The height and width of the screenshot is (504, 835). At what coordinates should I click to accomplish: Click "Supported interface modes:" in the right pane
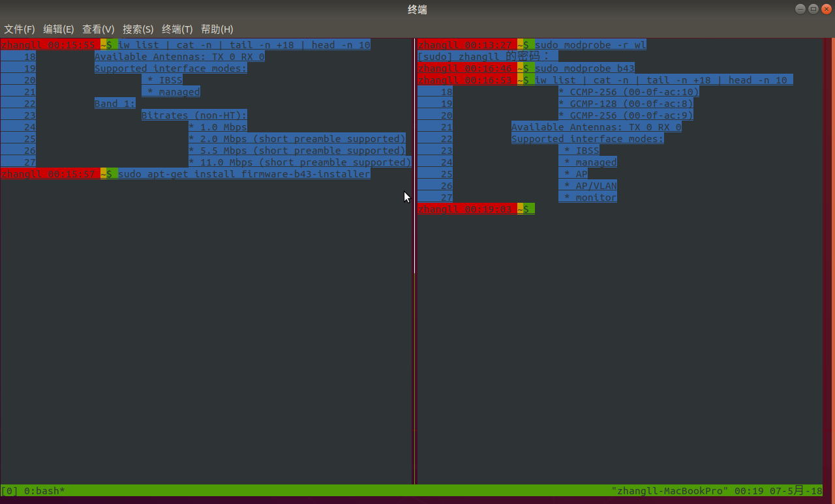pos(588,139)
